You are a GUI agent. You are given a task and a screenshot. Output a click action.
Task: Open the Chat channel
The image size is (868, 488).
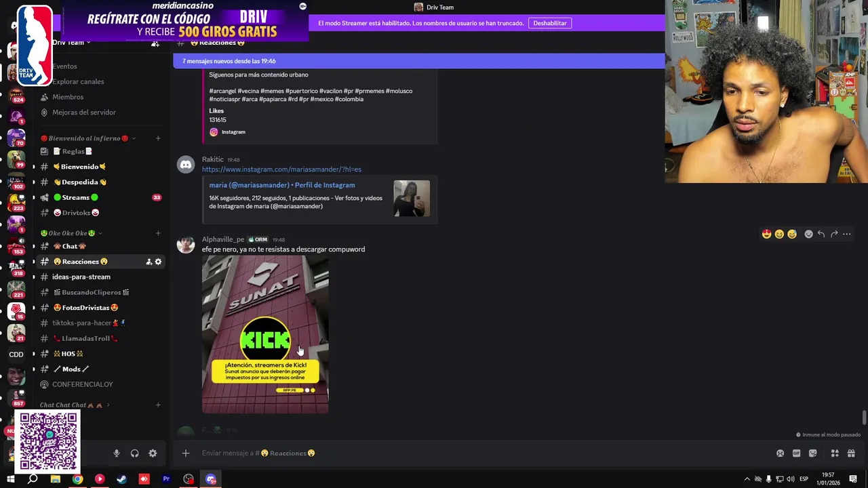[x=102, y=246]
